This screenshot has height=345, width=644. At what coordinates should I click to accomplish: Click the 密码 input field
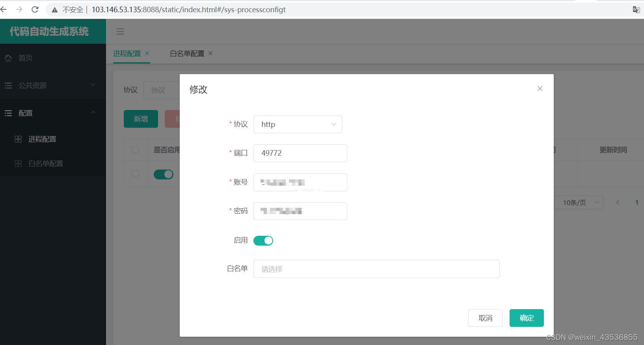(x=300, y=211)
